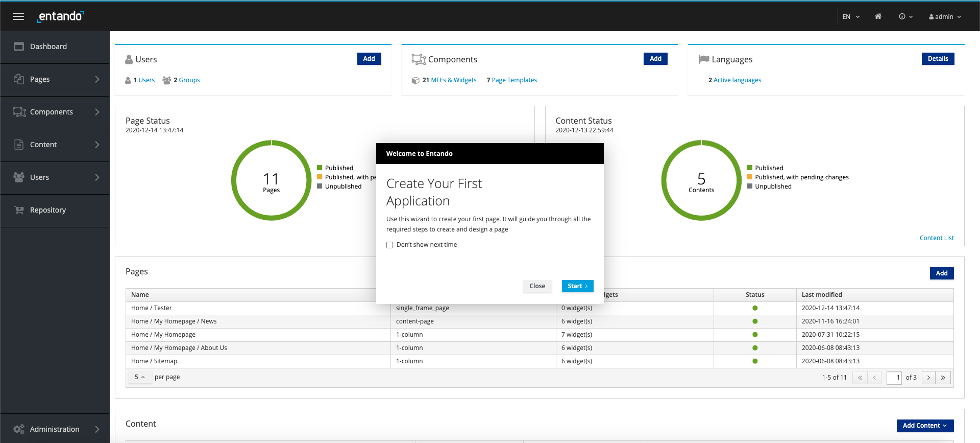Click Home / My Homepage / About Us
The height and width of the screenshot is (443, 980).
(179, 348)
